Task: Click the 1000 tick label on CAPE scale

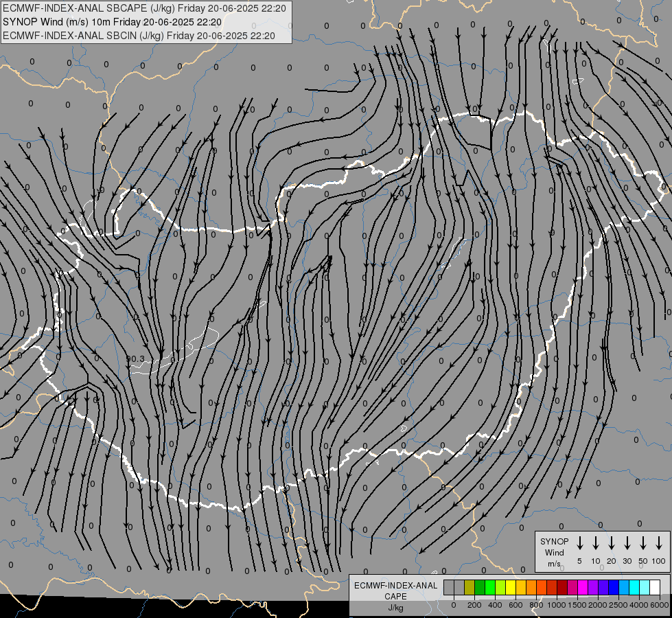Action: 557,605
